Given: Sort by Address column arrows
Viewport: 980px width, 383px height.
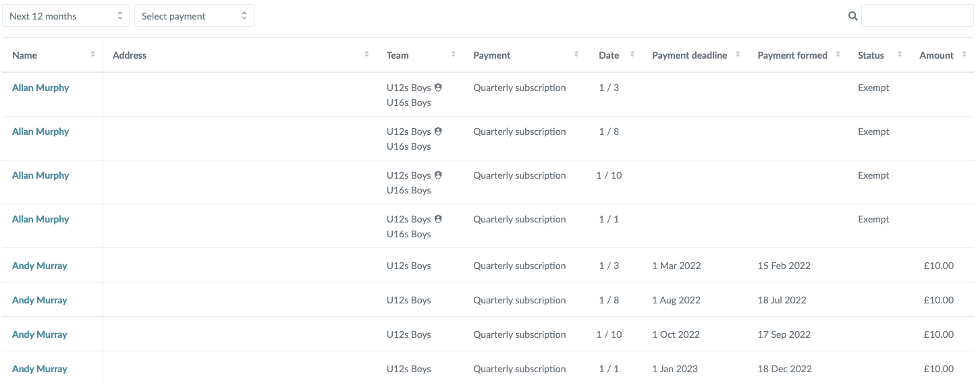Looking at the screenshot, I should click(366, 55).
